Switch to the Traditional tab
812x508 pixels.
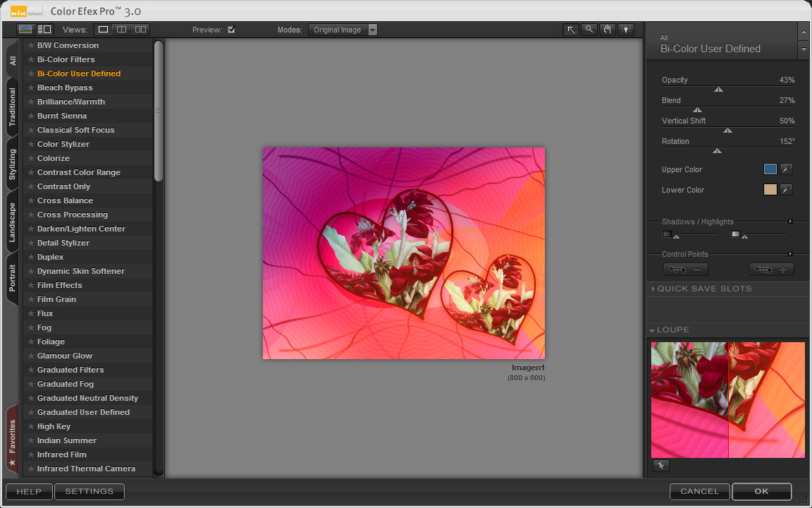(x=13, y=107)
